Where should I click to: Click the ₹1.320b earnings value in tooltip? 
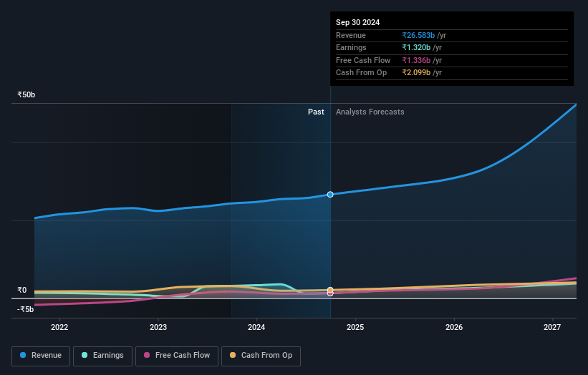coord(416,47)
